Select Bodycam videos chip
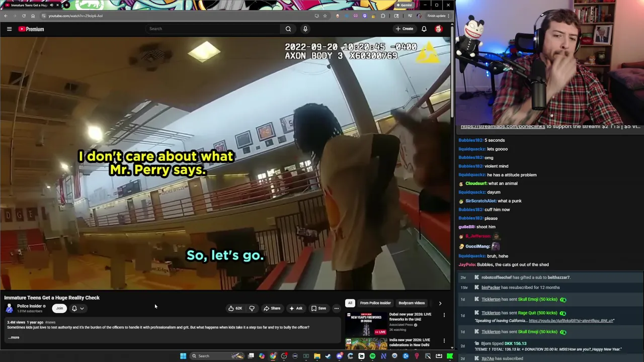 (x=412, y=303)
